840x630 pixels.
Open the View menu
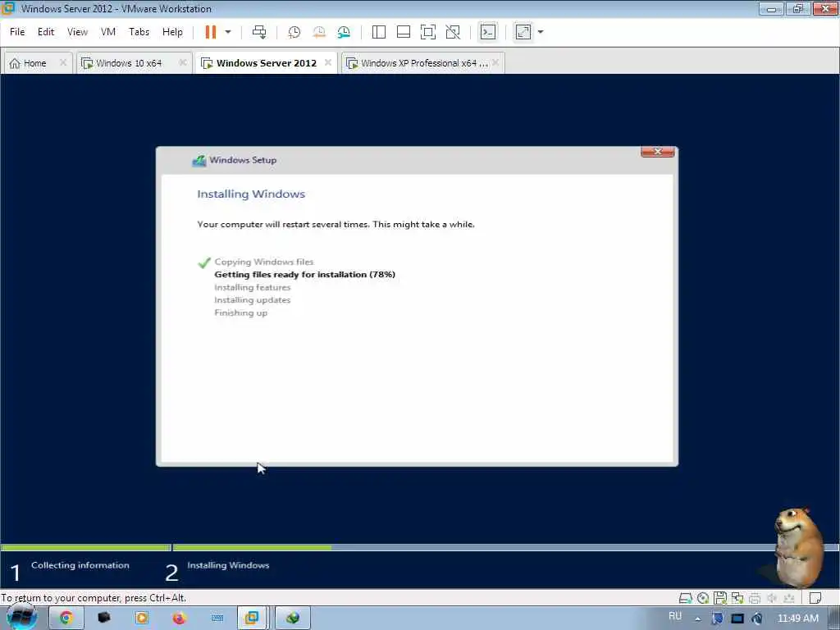[x=77, y=32]
